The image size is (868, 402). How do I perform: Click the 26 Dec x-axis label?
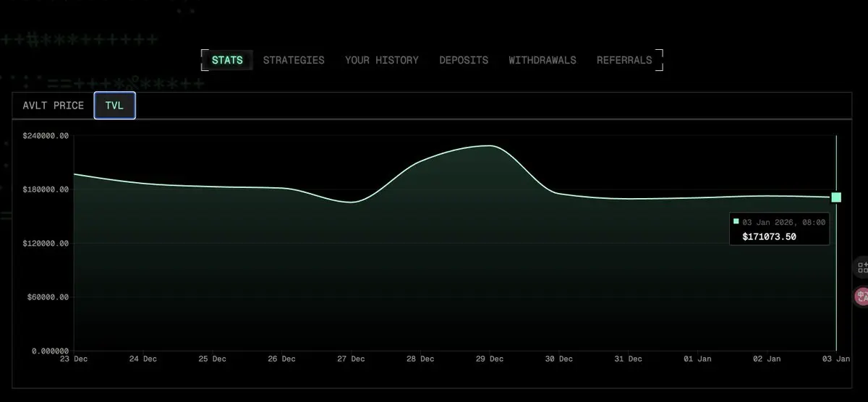pyautogui.click(x=281, y=359)
